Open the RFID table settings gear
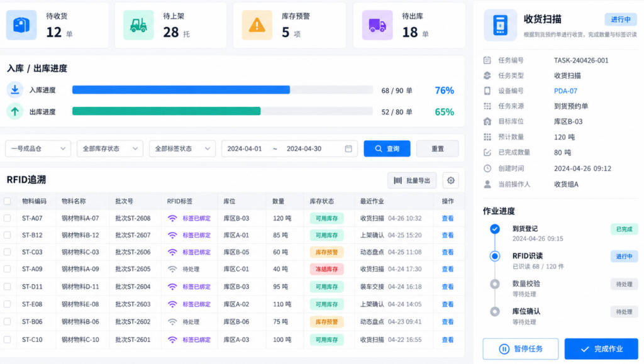This screenshot has width=644, height=364. click(450, 180)
